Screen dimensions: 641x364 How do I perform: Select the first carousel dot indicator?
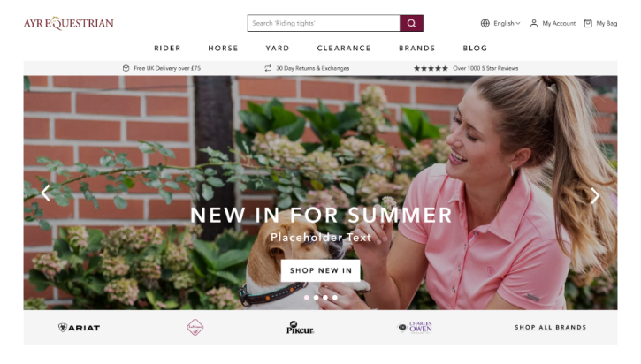(x=307, y=298)
